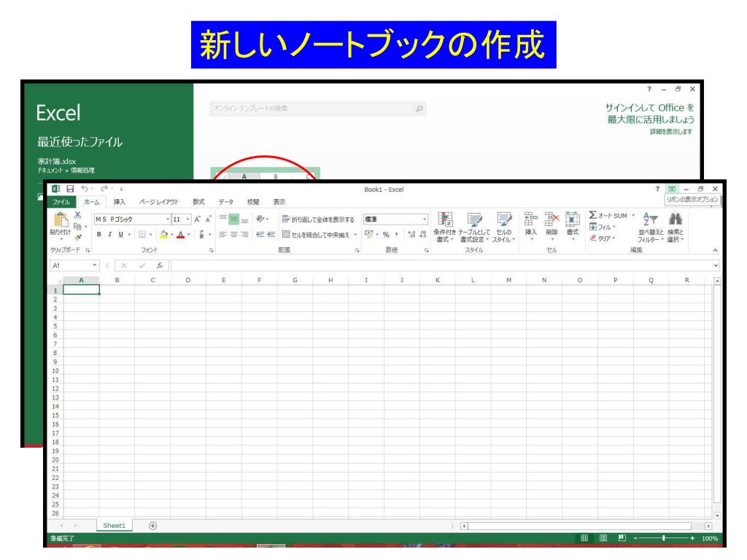Click the comma style icon

coord(396,234)
